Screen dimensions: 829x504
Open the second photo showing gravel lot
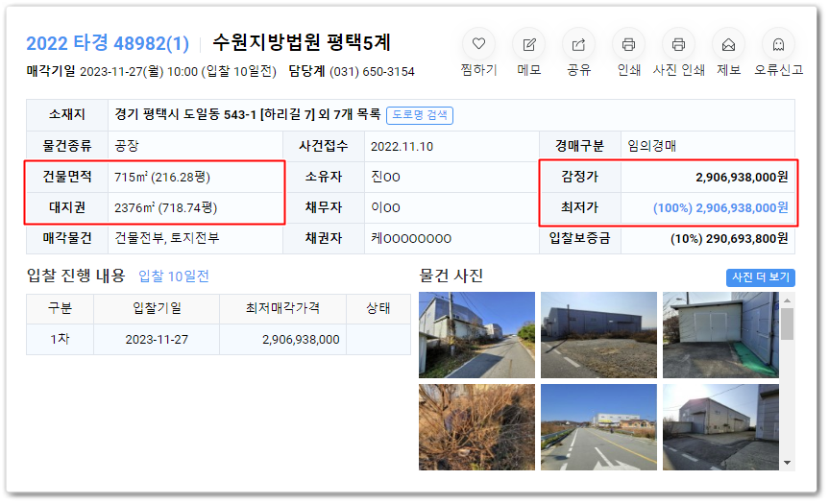(x=598, y=335)
